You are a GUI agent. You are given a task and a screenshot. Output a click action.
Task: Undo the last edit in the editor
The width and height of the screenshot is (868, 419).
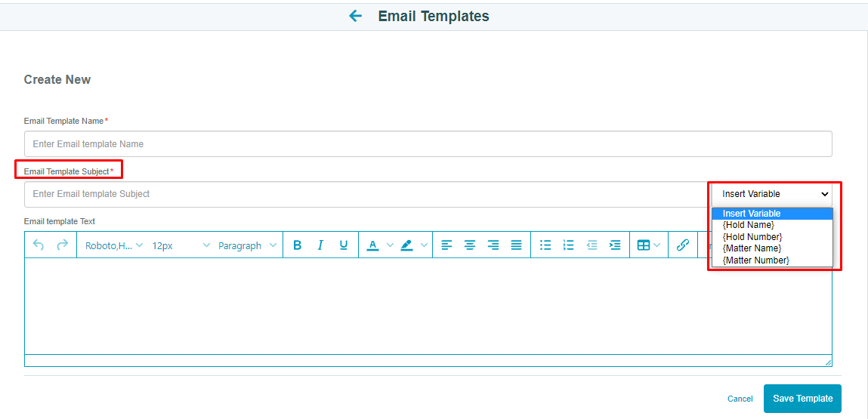[x=39, y=245]
